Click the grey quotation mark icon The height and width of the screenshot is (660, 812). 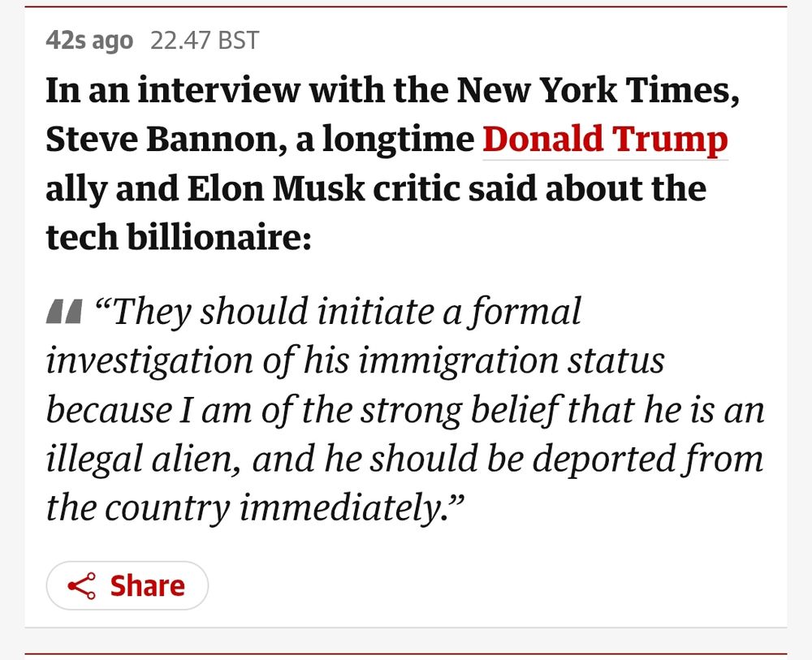(64, 312)
